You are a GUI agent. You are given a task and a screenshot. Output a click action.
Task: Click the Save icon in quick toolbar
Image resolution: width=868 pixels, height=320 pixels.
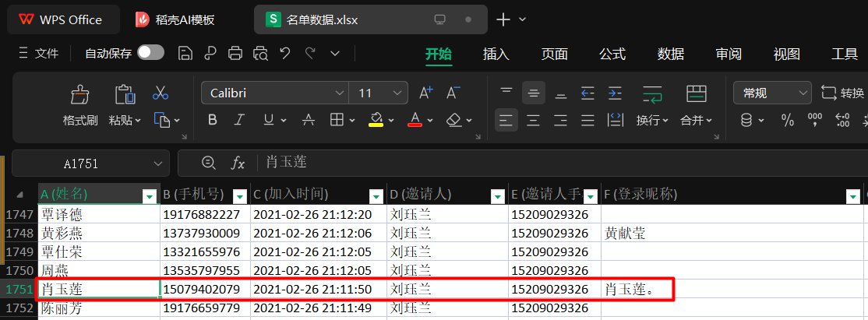(185, 53)
